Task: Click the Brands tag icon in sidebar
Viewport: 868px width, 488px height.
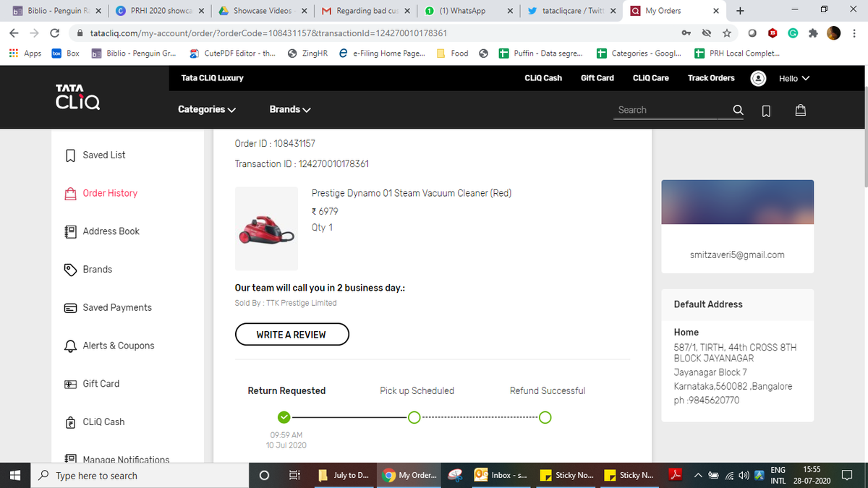Action: point(71,270)
